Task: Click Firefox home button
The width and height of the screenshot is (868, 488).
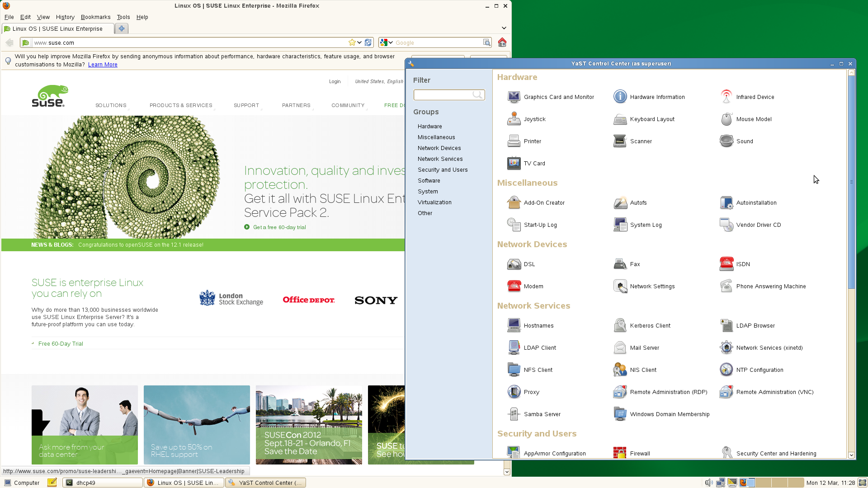Action: click(502, 42)
